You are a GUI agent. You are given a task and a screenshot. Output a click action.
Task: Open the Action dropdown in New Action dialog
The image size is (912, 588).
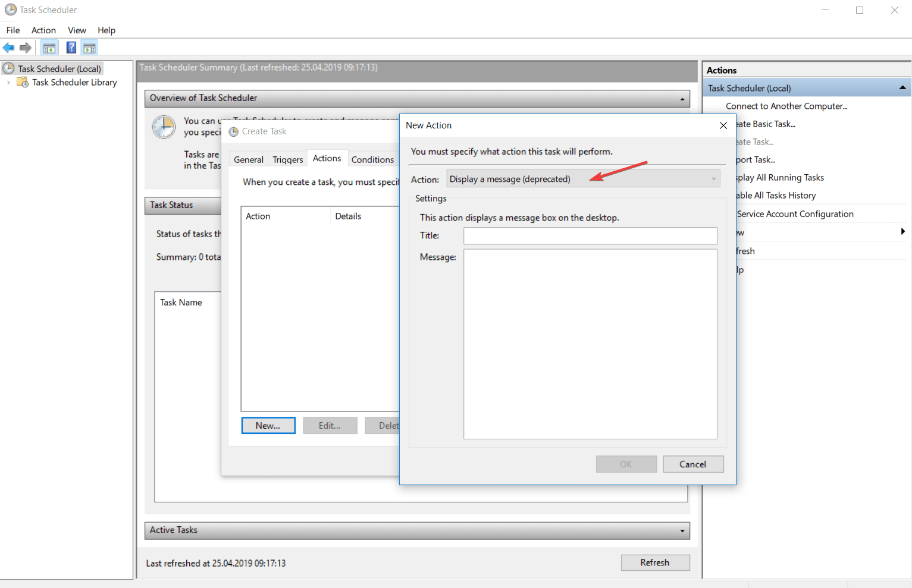[x=713, y=178]
